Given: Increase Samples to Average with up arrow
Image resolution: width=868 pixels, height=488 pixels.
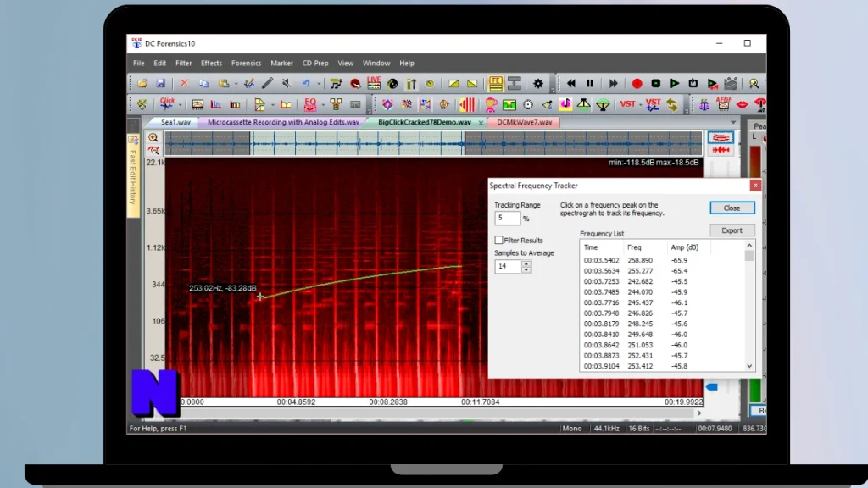Looking at the screenshot, I should 526,263.
